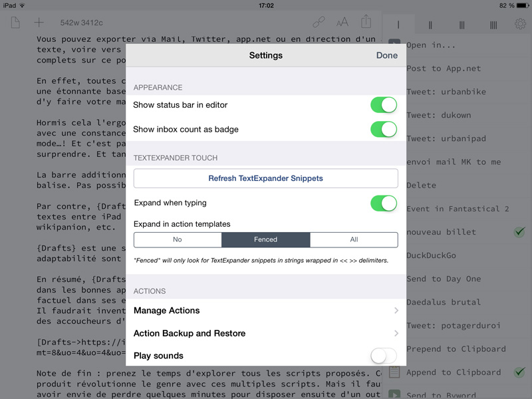The width and height of the screenshot is (532, 399).
Task: Tap the checkmark beside Append to Clipboard
Action: point(519,372)
